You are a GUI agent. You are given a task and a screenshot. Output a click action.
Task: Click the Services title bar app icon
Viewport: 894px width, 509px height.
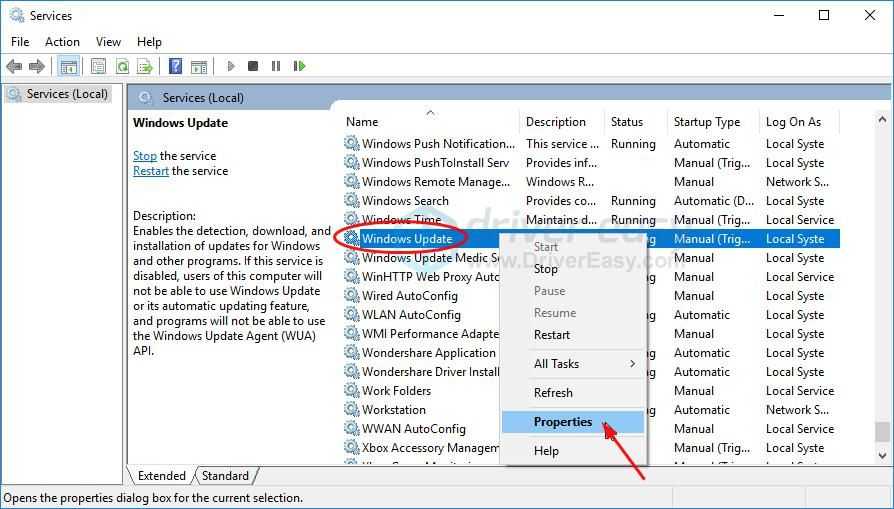pyautogui.click(x=17, y=15)
